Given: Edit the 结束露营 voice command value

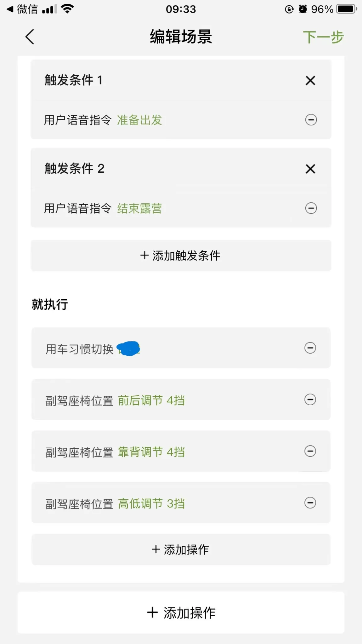Looking at the screenshot, I should tap(139, 208).
